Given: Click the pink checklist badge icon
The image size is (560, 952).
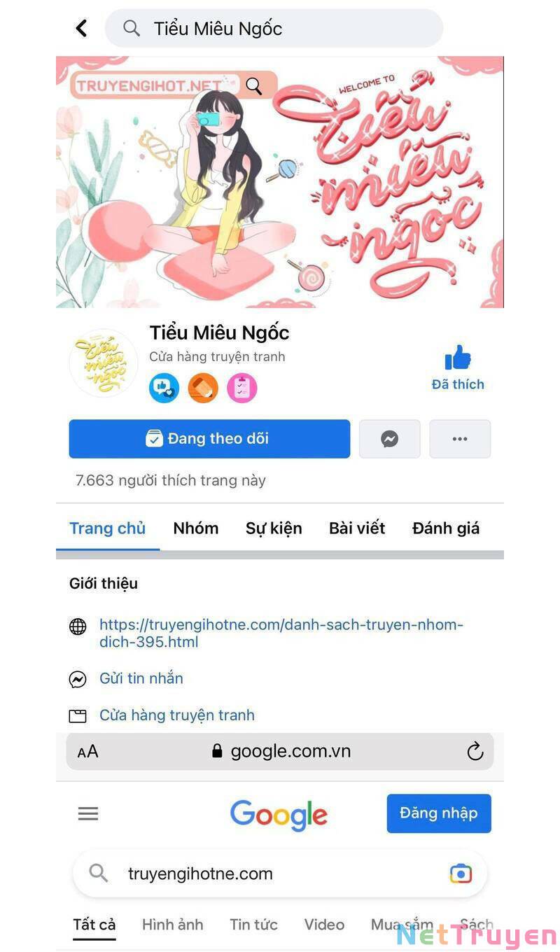Looking at the screenshot, I should (x=242, y=388).
